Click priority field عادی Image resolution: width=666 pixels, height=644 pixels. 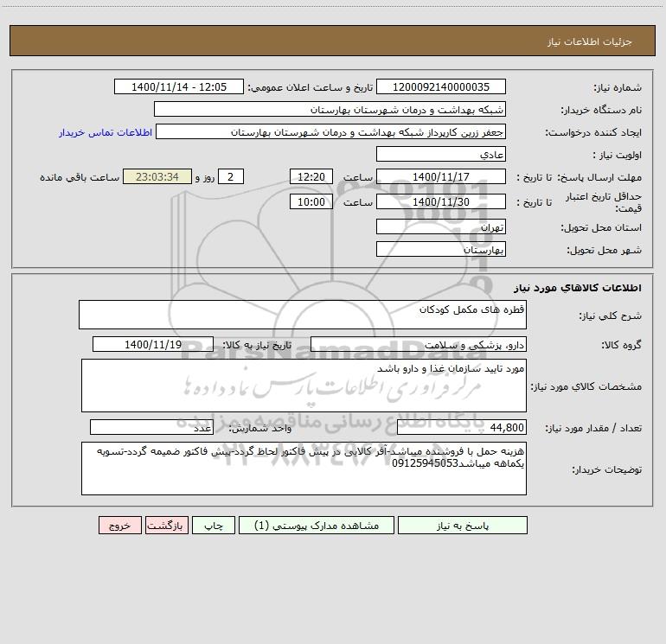point(441,155)
